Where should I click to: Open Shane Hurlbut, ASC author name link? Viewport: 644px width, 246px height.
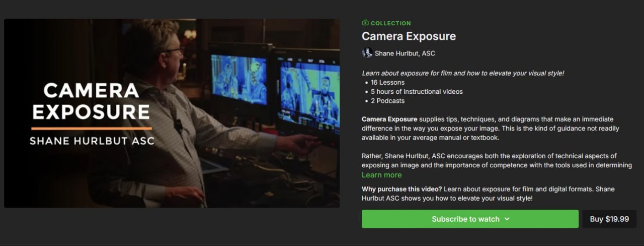(x=405, y=53)
